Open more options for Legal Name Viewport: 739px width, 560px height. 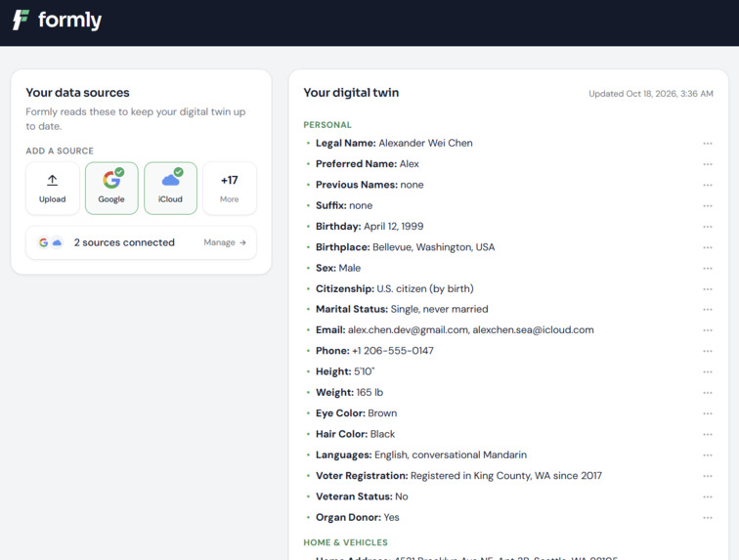[708, 144]
